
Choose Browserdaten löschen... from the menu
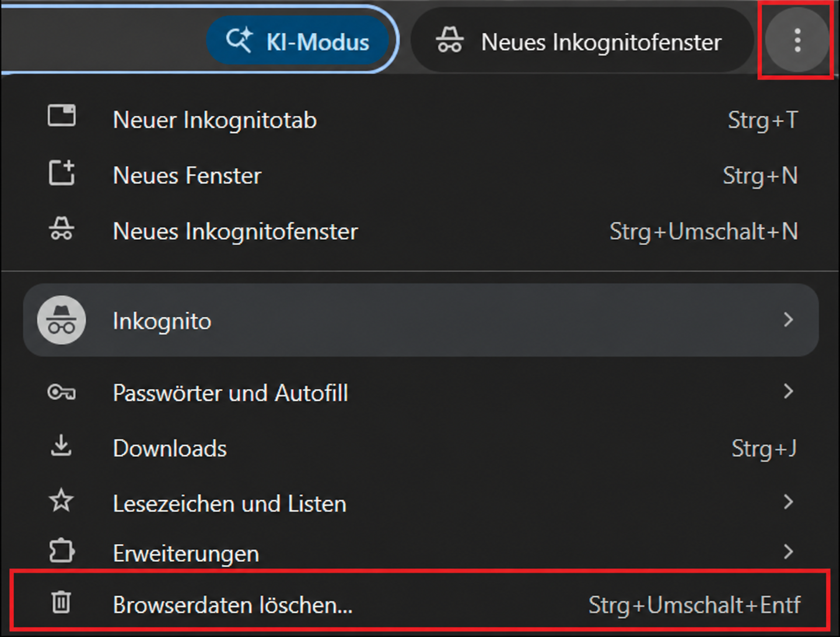click(420, 604)
